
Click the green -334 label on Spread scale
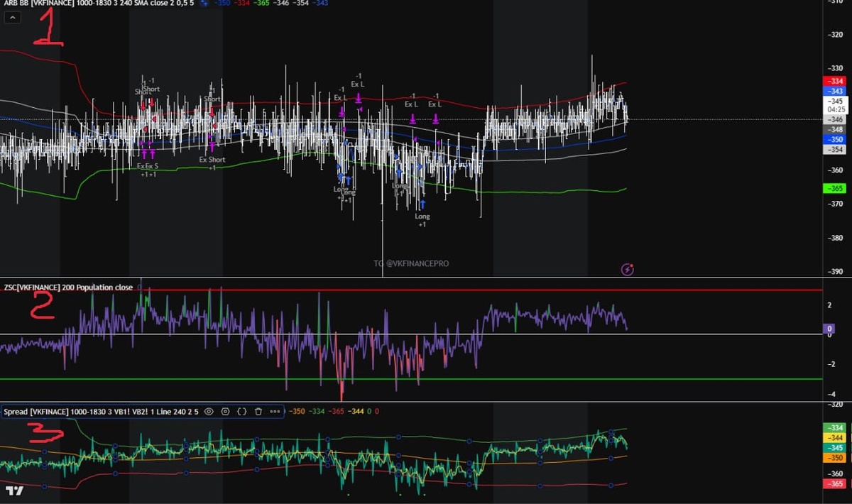tap(834, 428)
